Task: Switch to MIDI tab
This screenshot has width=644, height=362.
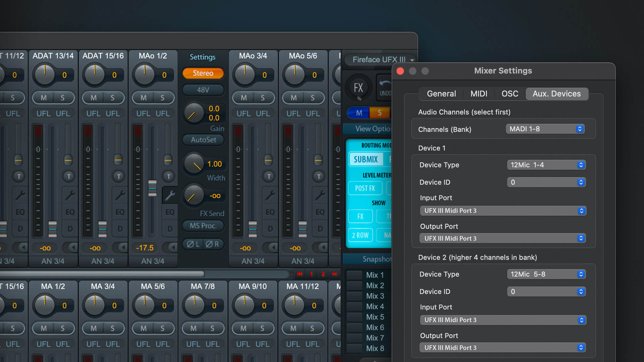Action: coord(479,94)
